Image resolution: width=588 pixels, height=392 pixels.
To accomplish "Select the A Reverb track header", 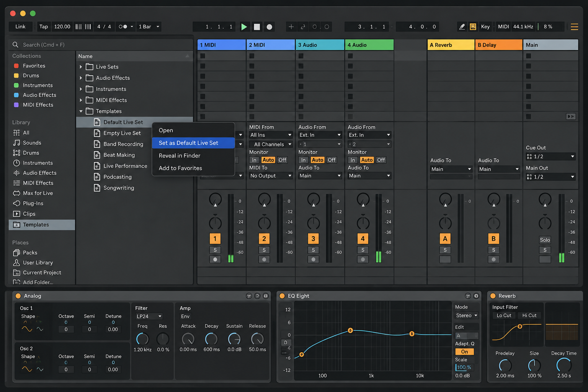I will tap(451, 45).
